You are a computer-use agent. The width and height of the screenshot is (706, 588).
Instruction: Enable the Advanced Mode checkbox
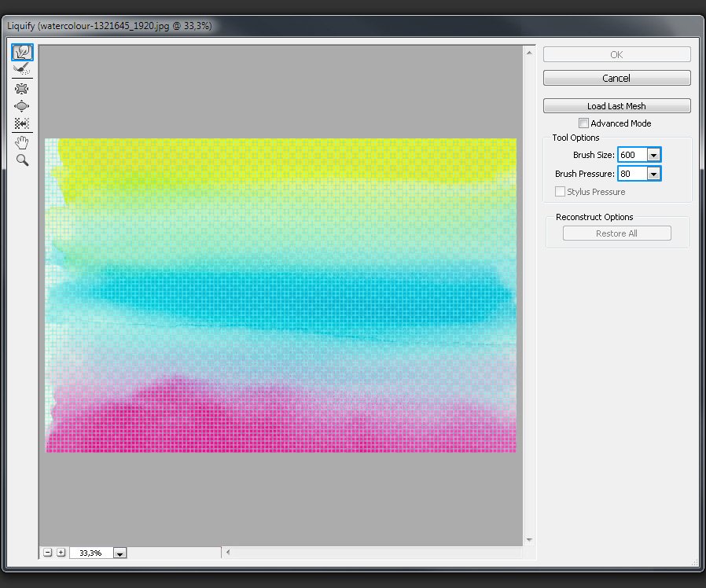[583, 123]
